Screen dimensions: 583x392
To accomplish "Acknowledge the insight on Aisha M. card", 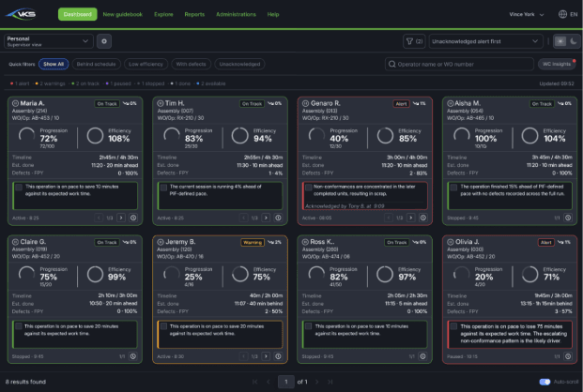I will click(453, 188).
